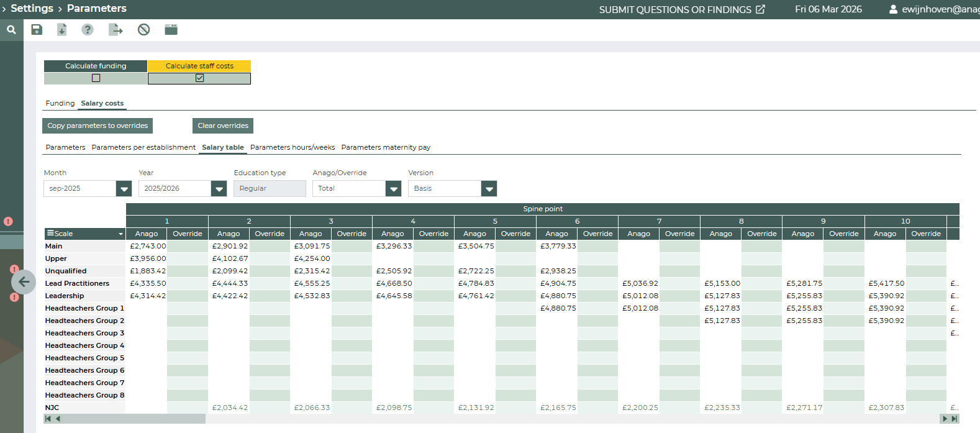Viewport: 980px width, 433px height.
Task: Click the crossed-out circle toolbar icon
Action: pyautogui.click(x=143, y=30)
